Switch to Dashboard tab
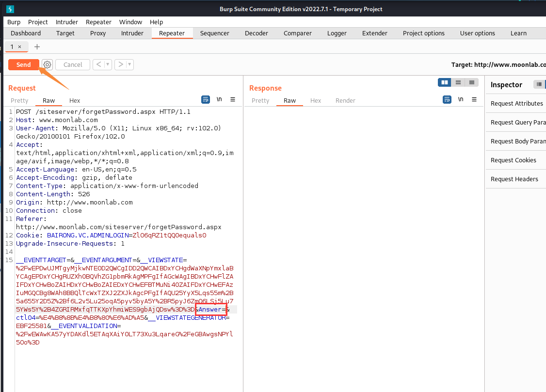The height and width of the screenshot is (392, 546). 26,33
